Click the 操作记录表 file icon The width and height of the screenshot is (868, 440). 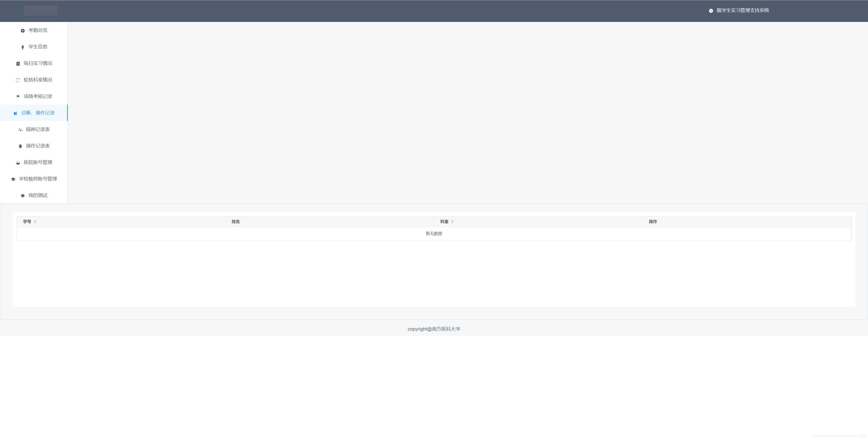pyautogui.click(x=20, y=146)
